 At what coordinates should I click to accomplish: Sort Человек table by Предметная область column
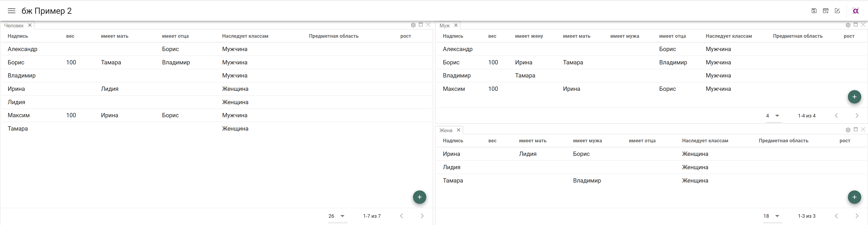(x=334, y=36)
